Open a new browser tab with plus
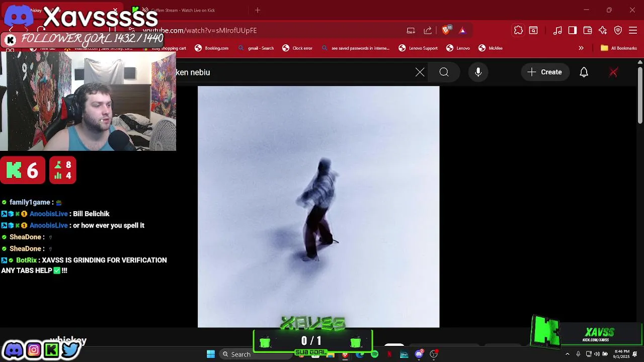This screenshot has width=644, height=362. [258, 10]
